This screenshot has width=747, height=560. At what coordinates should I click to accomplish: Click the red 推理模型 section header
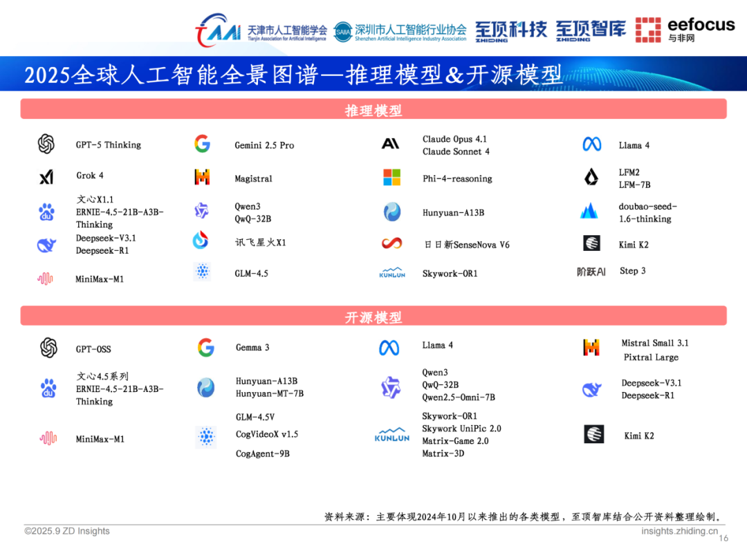tap(373, 109)
